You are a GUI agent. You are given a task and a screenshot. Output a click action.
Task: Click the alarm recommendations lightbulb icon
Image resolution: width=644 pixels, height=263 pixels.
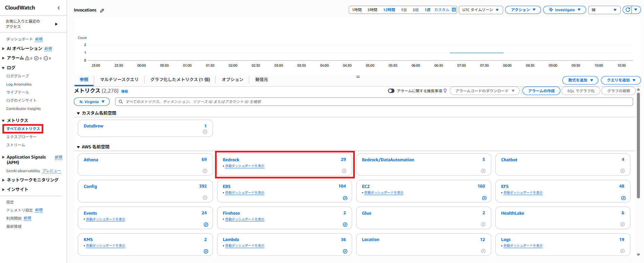tap(445, 91)
